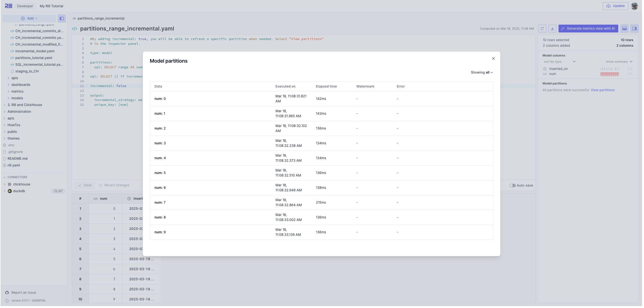The height and width of the screenshot is (308, 644).
Task: Click the refresh model icon
Action: (542, 29)
